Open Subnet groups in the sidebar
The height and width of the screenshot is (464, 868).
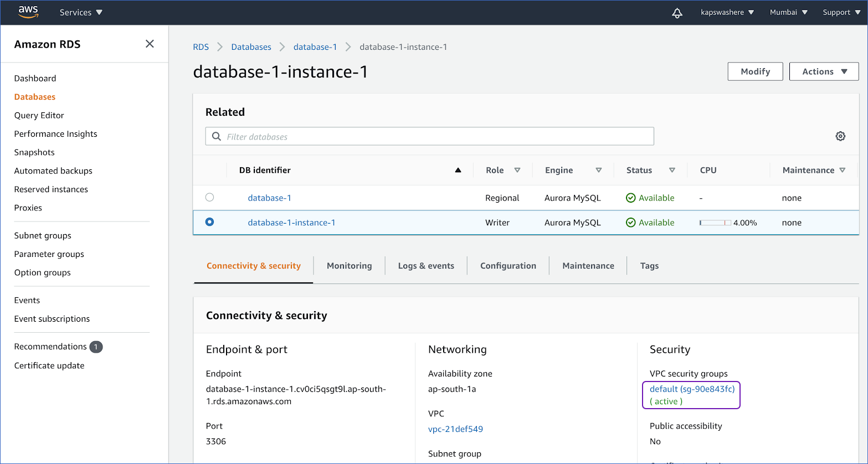coord(43,235)
